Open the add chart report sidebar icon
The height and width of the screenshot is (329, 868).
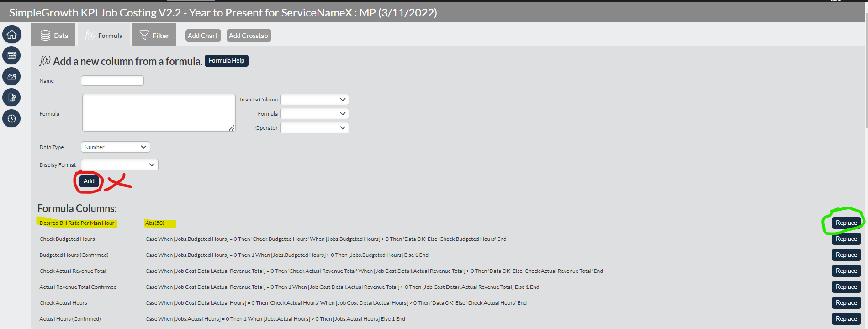point(11,97)
